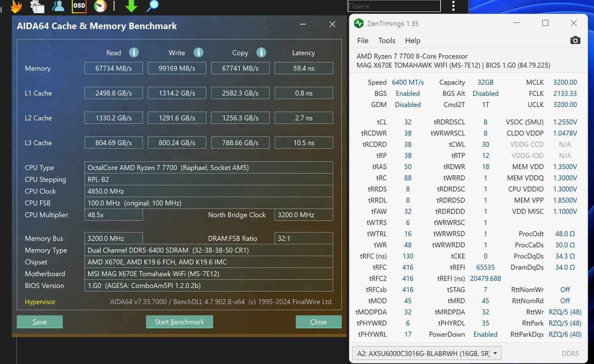594x364 pixels.
Task: Click CPU Multiplier value 48.5x
Action: (114, 215)
